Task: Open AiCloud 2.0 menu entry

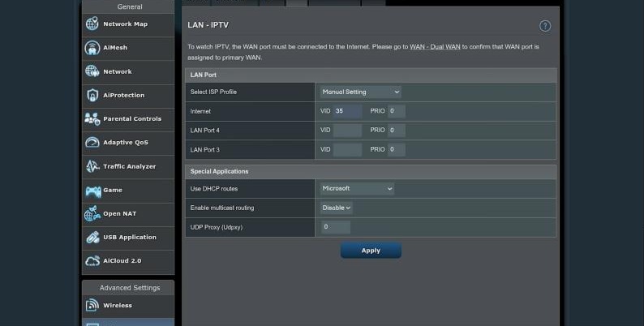Action: pos(128,262)
